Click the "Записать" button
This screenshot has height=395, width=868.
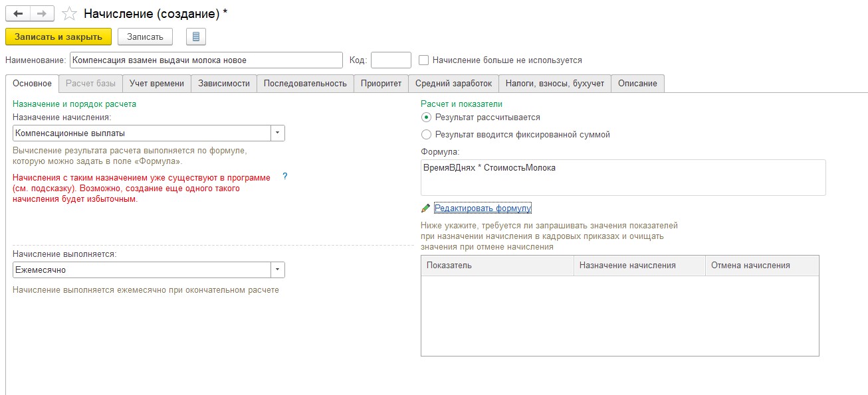[145, 37]
